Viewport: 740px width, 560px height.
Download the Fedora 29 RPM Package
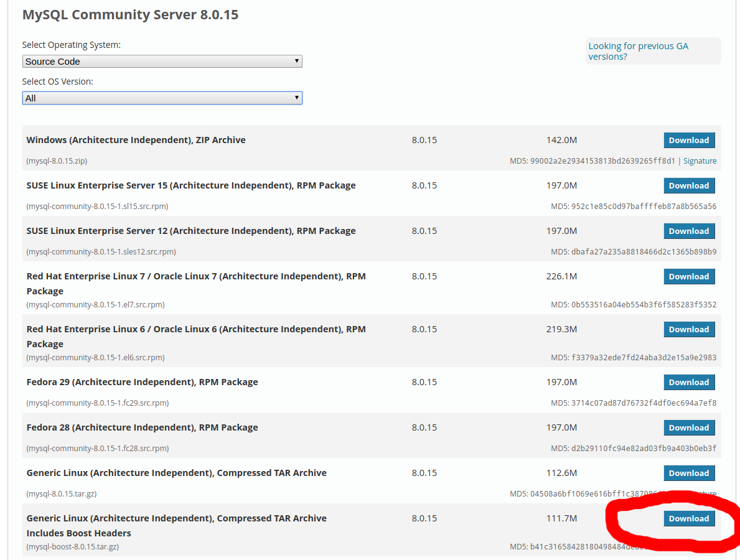(689, 382)
